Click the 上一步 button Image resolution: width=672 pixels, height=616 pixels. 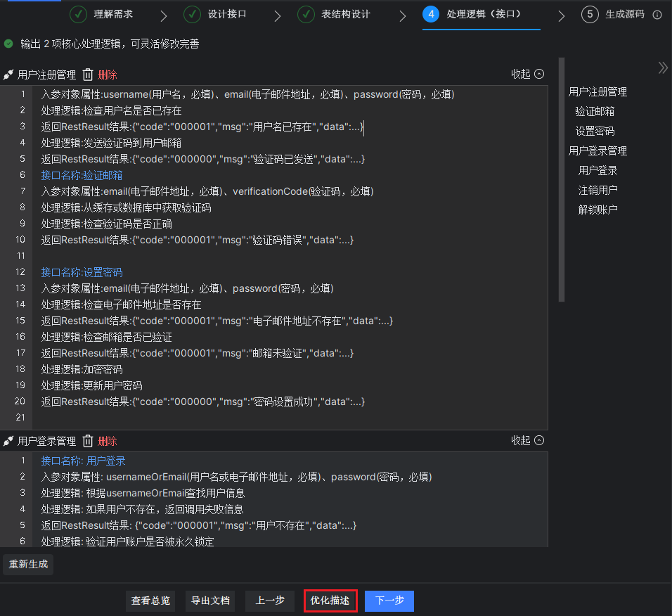(269, 601)
